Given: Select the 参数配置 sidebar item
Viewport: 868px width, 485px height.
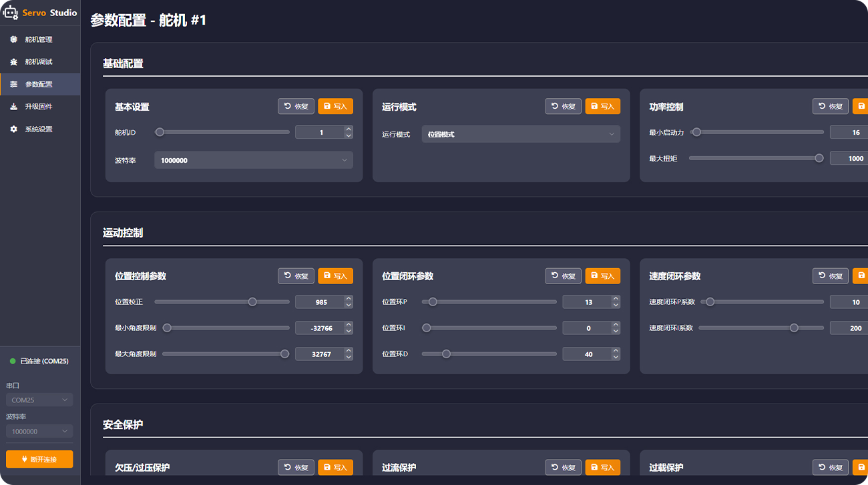Looking at the screenshot, I should [x=40, y=84].
